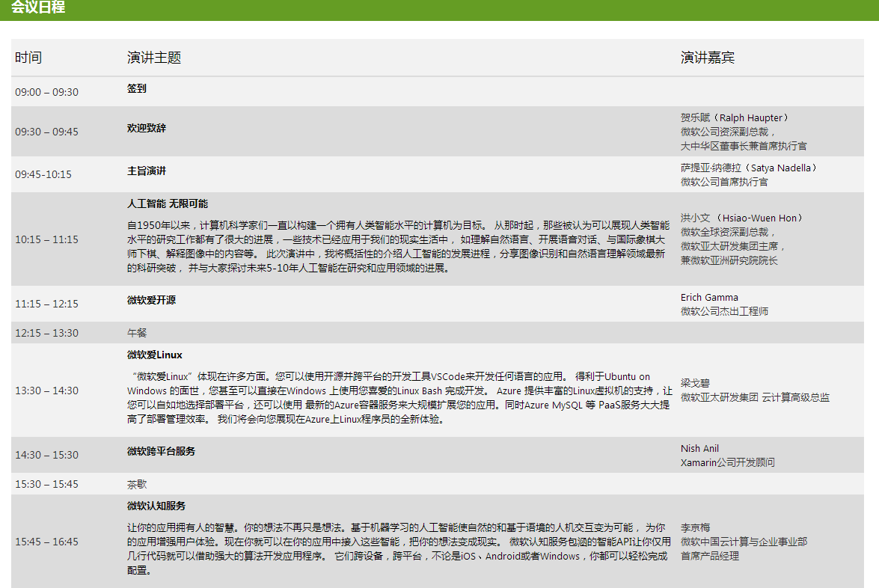This screenshot has height=588, width=879.
Task: Click the 微软认知服务 session title
Action: point(156,506)
